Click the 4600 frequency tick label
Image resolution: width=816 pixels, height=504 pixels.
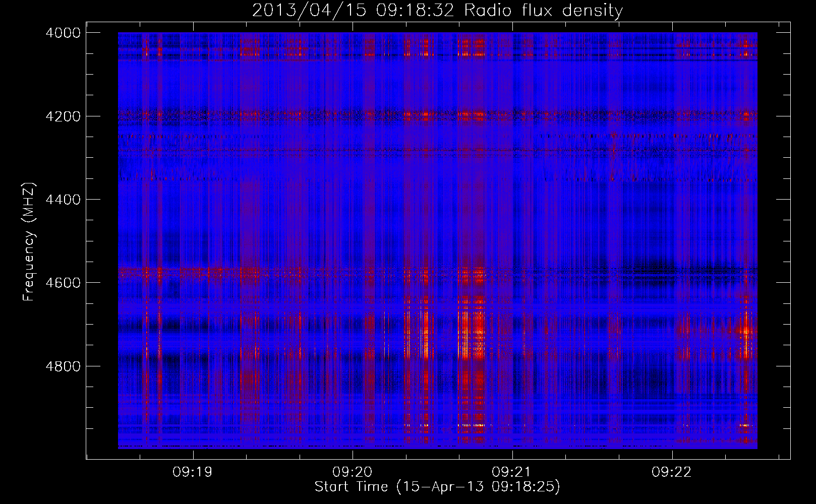(63, 283)
